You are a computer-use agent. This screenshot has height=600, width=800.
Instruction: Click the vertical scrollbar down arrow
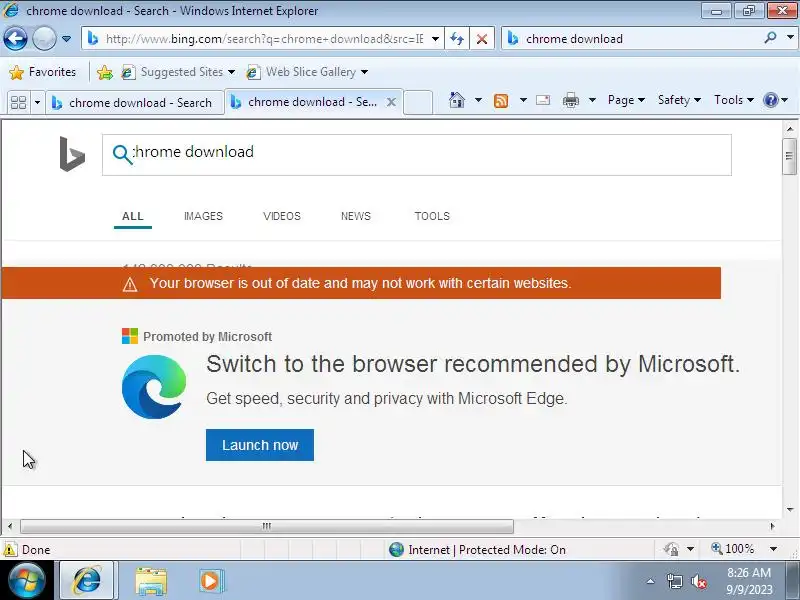pos(790,509)
